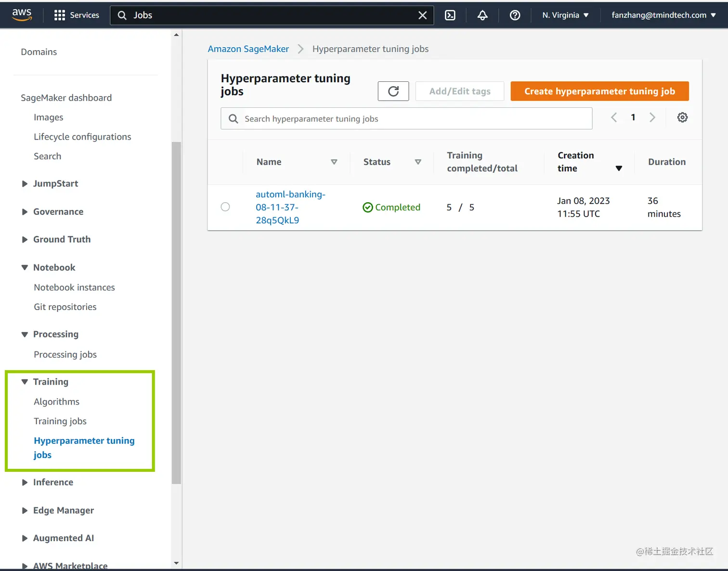Viewport: 728px width, 571px height.
Task: Go to next page of results
Action: pos(652,117)
